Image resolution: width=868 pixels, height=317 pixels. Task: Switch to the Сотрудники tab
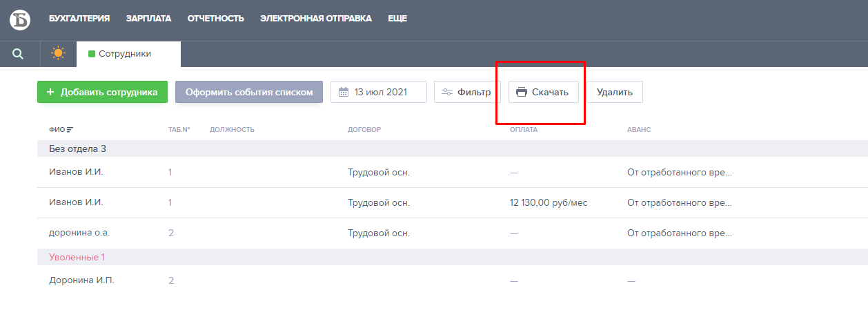click(124, 54)
